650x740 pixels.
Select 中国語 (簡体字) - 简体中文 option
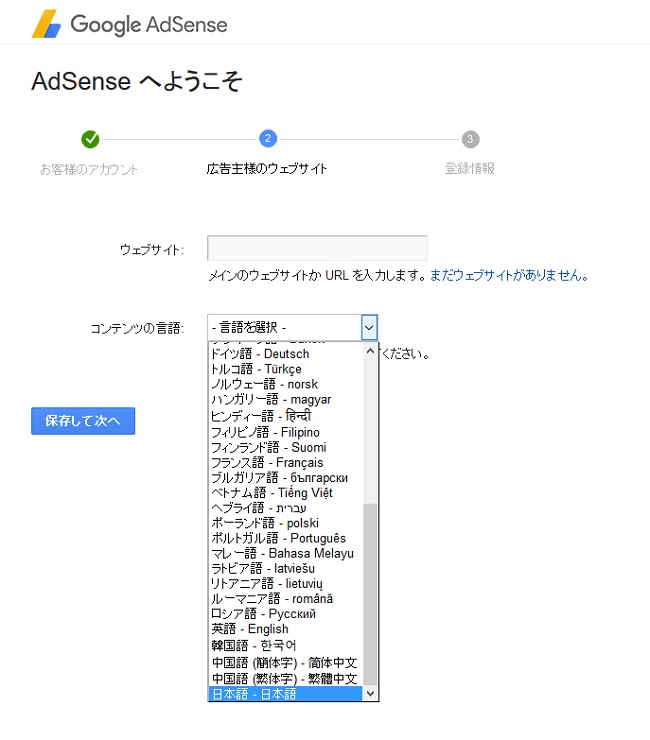[286, 663]
